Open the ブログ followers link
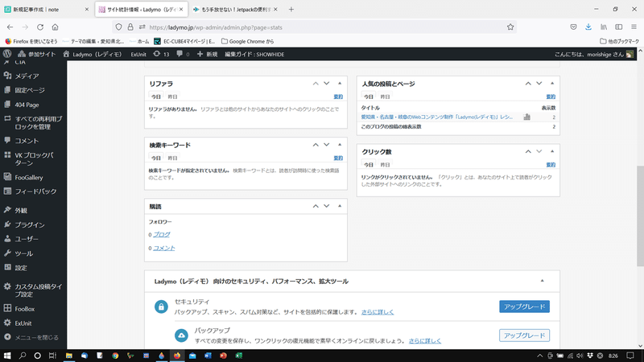 (162, 234)
